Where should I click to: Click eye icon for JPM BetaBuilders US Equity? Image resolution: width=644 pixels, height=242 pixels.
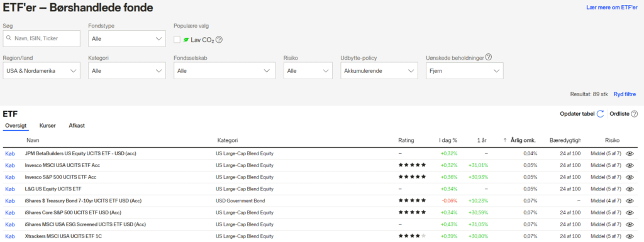[629, 153]
